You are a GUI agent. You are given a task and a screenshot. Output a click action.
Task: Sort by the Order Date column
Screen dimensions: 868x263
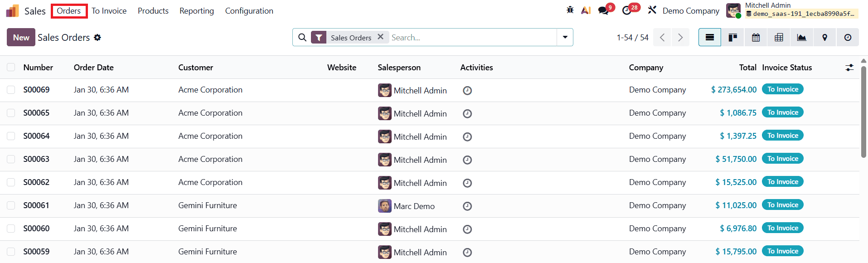pos(94,68)
